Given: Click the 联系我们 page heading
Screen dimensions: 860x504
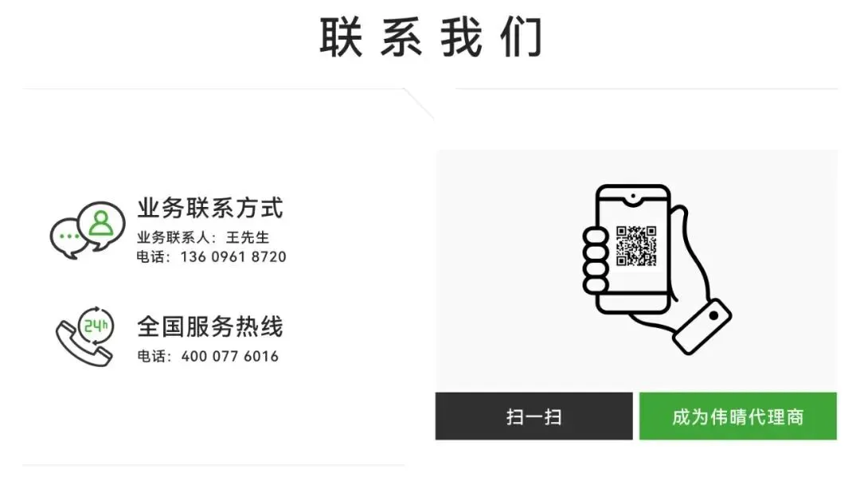Looking at the screenshot, I should click(431, 37).
